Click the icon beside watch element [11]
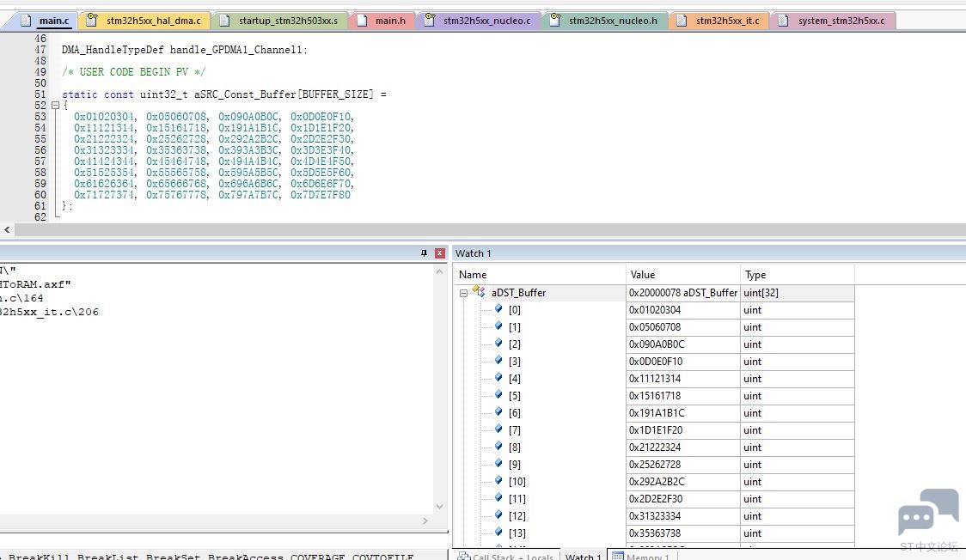966x560 pixels. 498,498
